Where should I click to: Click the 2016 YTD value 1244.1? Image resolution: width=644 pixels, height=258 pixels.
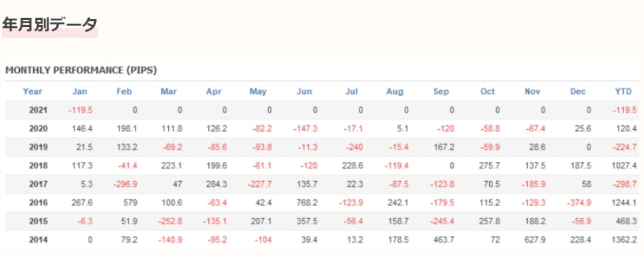coord(624,202)
